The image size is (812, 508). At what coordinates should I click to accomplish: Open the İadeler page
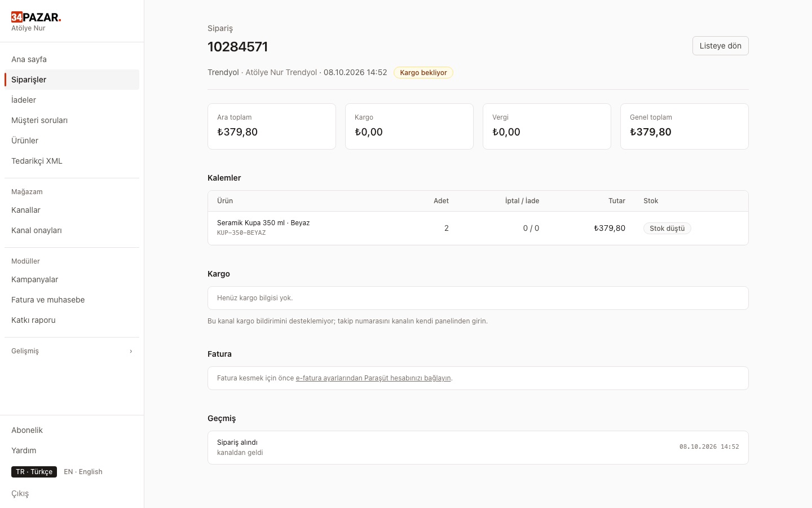click(x=72, y=100)
